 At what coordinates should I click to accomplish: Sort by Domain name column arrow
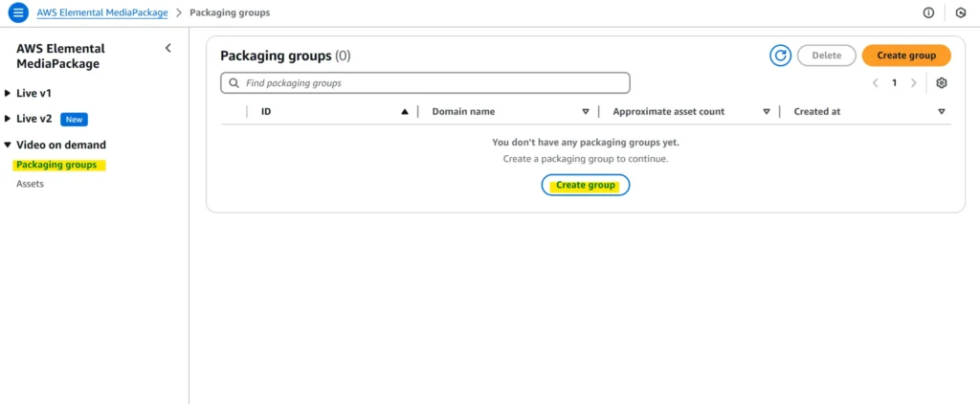(x=586, y=112)
